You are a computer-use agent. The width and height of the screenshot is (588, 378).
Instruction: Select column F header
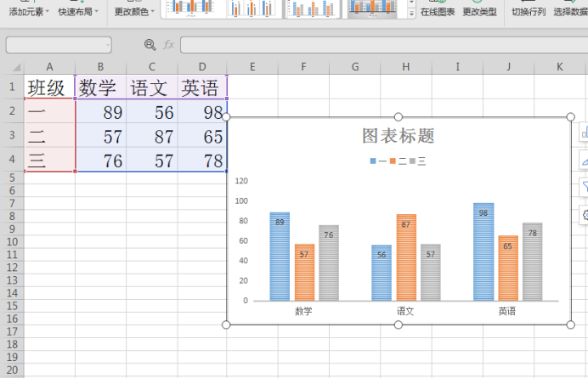click(303, 67)
